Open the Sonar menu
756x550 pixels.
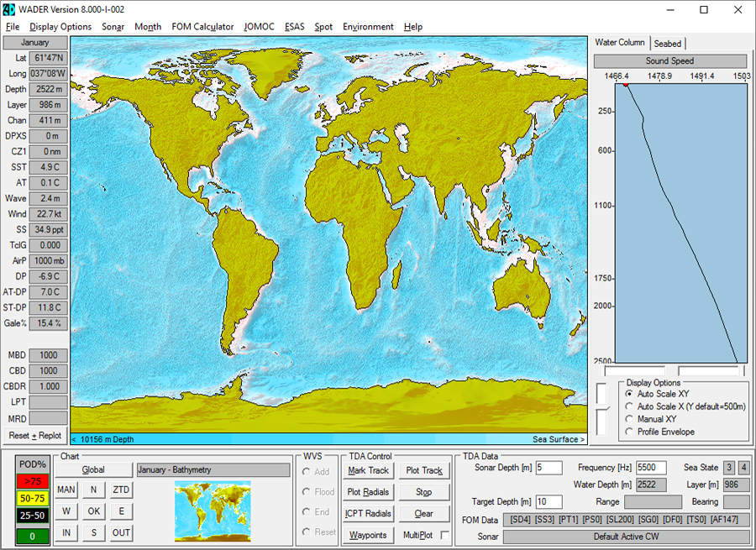[x=113, y=27]
